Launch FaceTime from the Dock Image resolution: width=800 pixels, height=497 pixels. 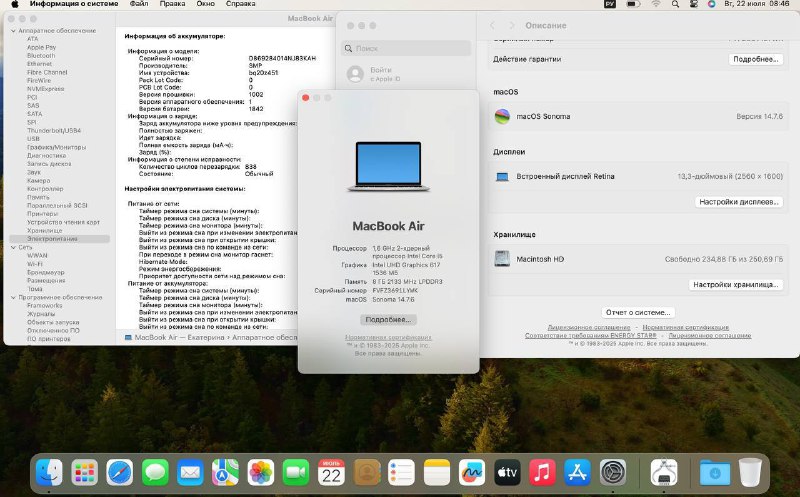[x=296, y=473]
